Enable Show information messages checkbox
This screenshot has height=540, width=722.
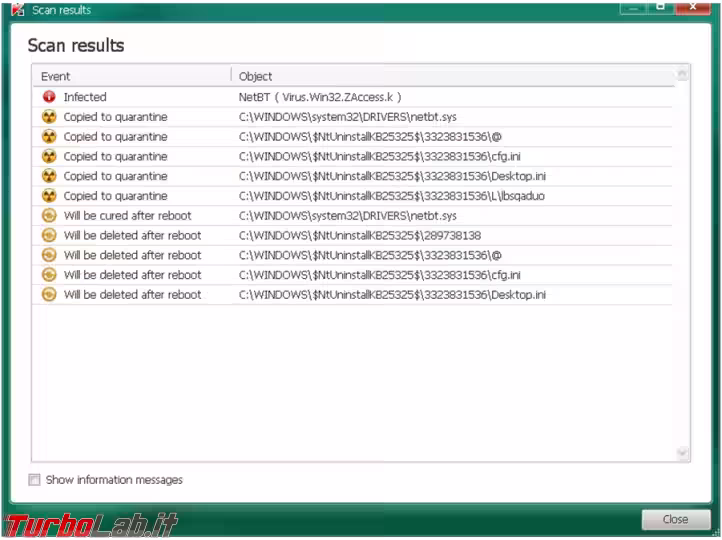pos(35,480)
